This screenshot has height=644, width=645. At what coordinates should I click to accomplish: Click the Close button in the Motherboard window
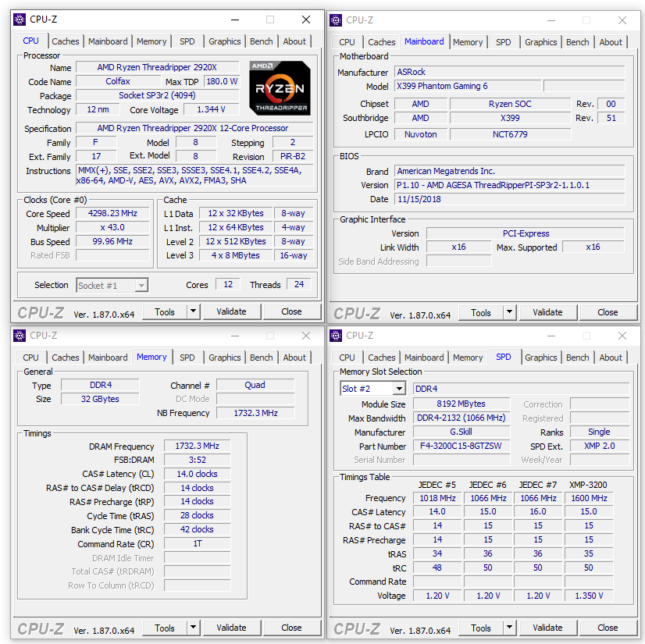click(x=608, y=312)
